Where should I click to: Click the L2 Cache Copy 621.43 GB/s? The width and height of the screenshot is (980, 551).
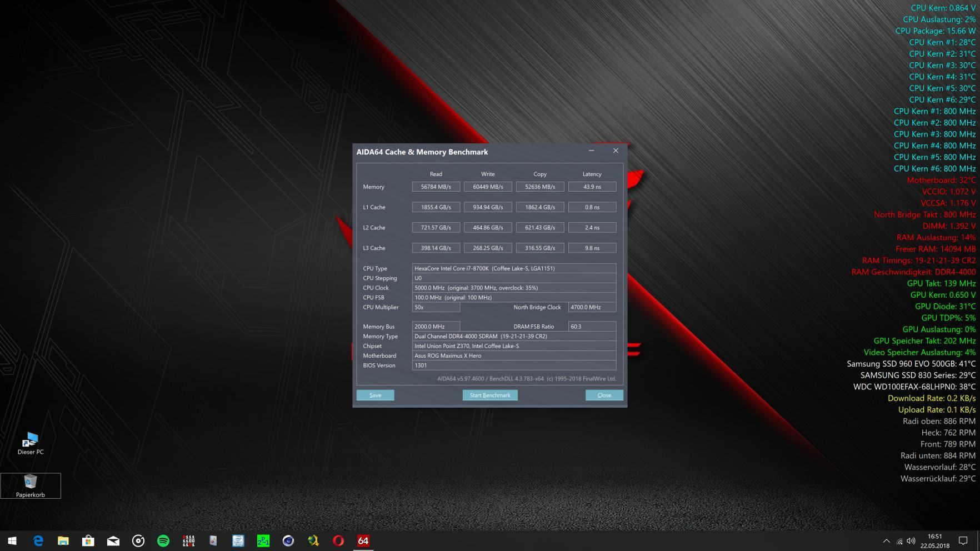pyautogui.click(x=540, y=228)
